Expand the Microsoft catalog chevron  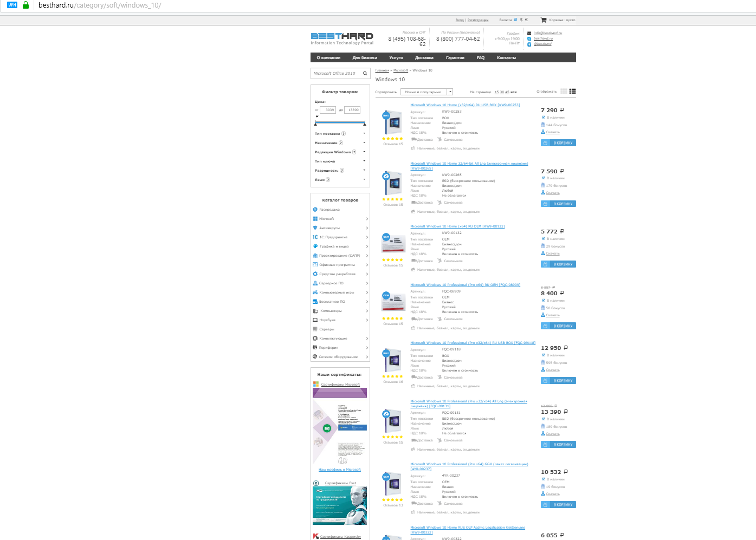(x=367, y=219)
